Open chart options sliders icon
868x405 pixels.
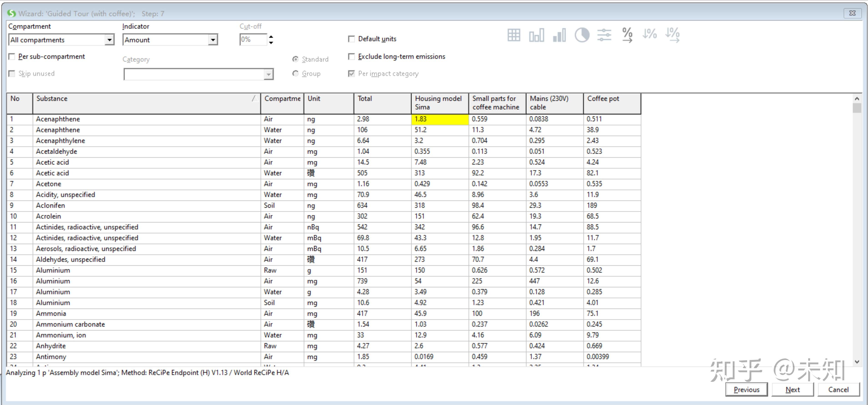604,35
